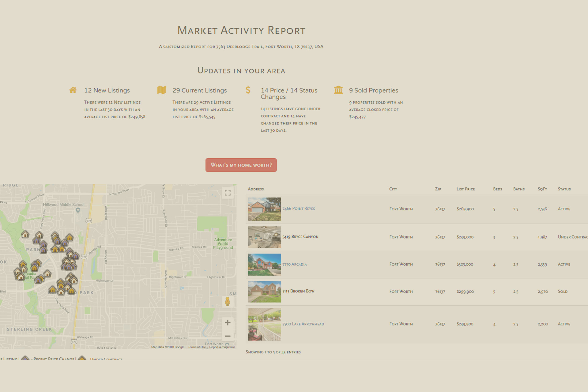Click the 5113 Broken Bow house thumbnail
This screenshot has width=588, height=392.
point(265,292)
